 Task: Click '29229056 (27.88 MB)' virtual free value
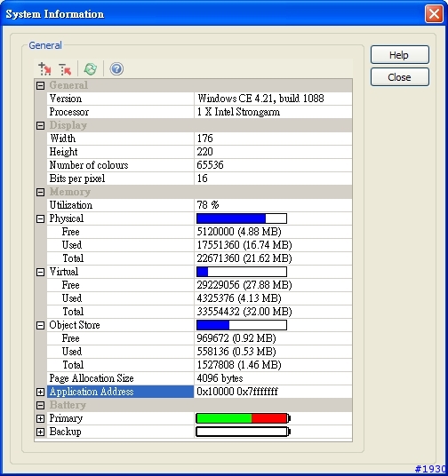(244, 285)
